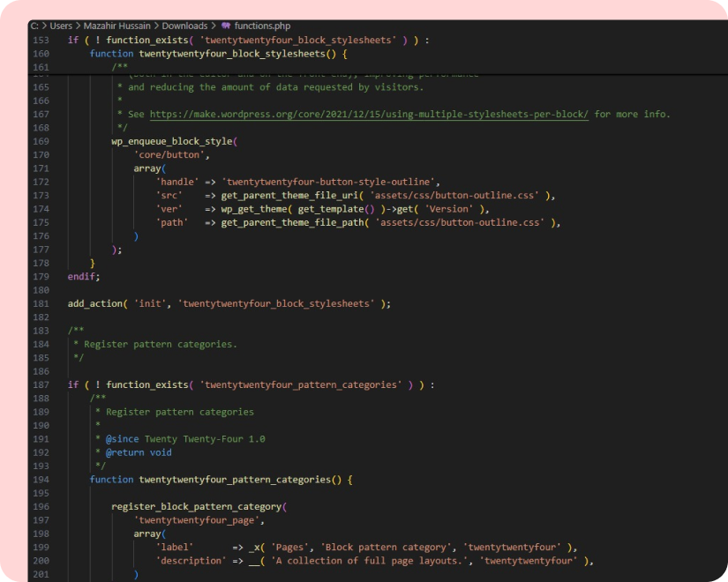Click line number 181 in the gutter
The width and height of the screenshot is (728, 582).
pos(41,303)
